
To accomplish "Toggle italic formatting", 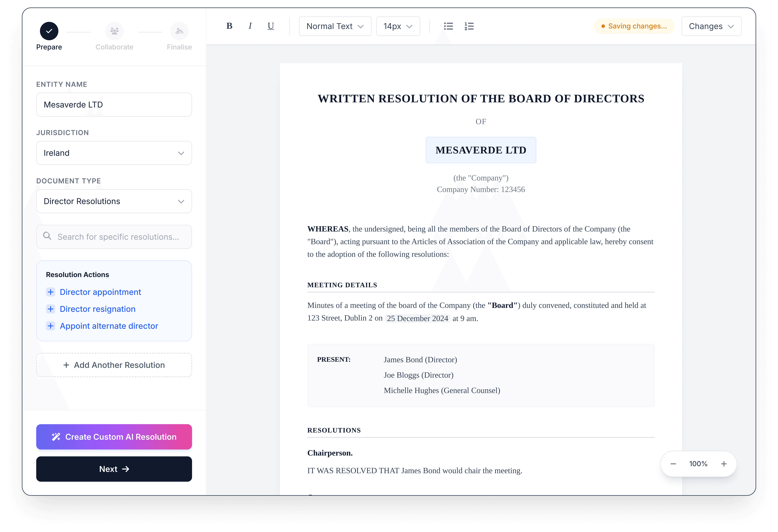I will coord(250,26).
